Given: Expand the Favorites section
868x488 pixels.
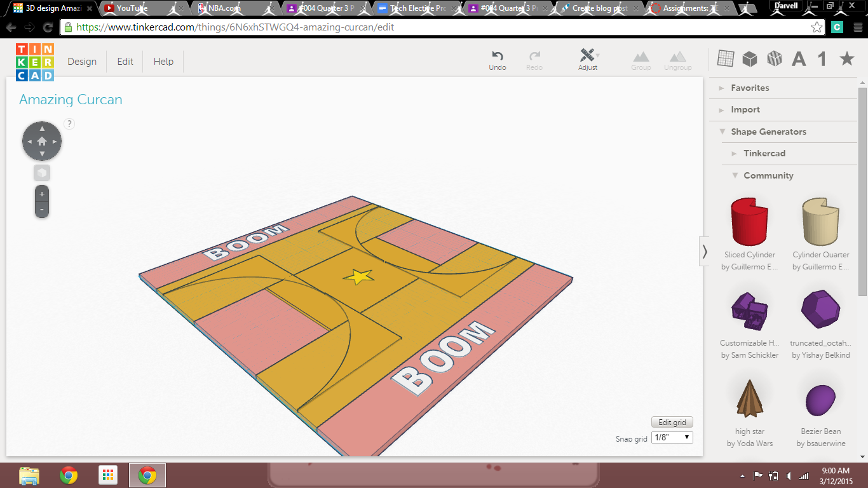Looking at the screenshot, I should pyautogui.click(x=750, y=88).
